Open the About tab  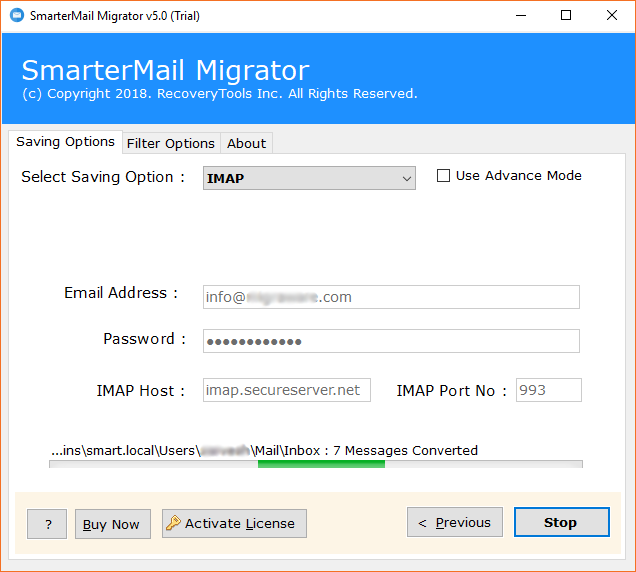point(246,144)
